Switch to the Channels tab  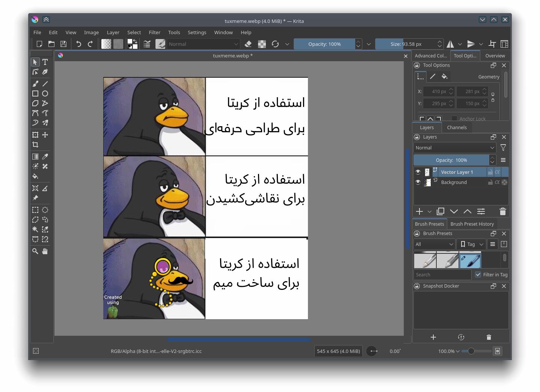click(x=457, y=127)
